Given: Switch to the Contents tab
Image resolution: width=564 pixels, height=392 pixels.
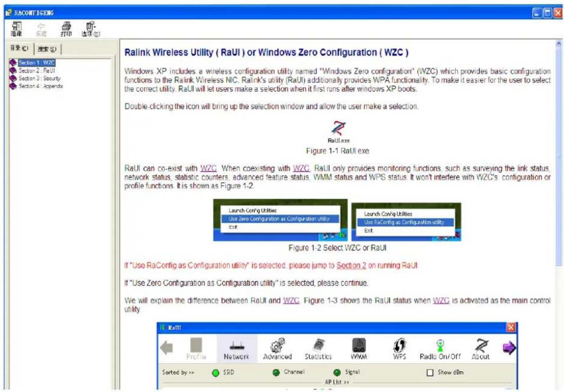Looking at the screenshot, I should 20,48.
